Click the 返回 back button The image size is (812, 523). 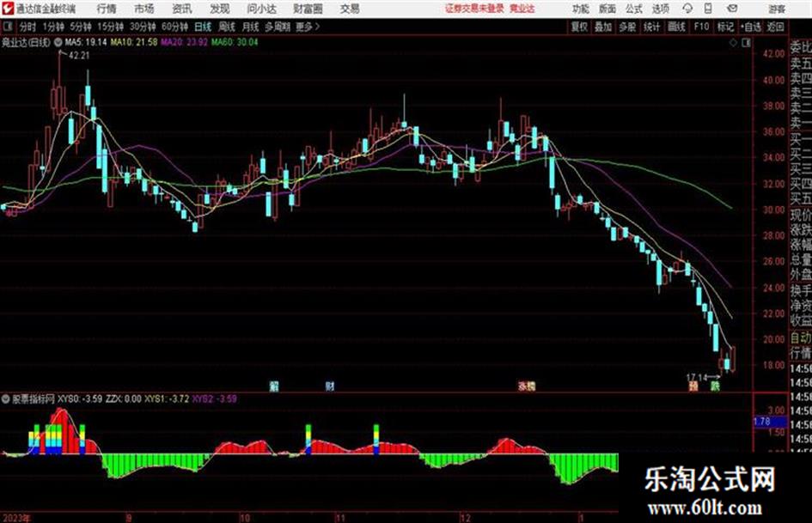[775, 27]
